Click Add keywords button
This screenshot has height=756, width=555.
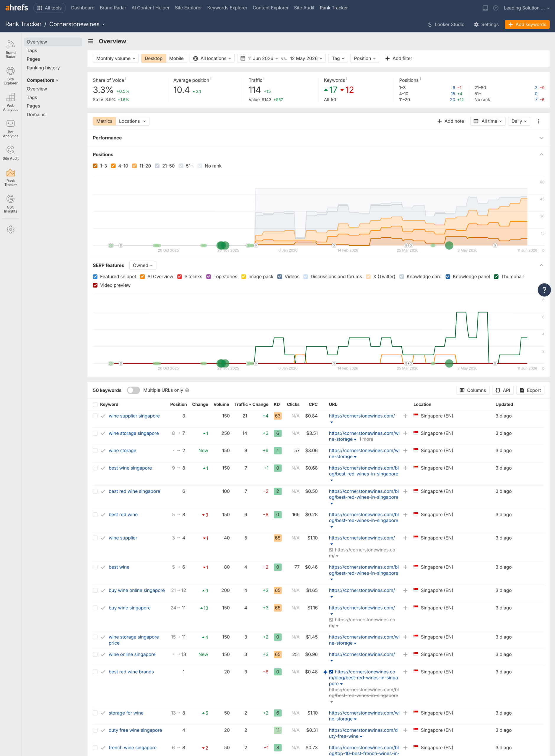pos(527,25)
